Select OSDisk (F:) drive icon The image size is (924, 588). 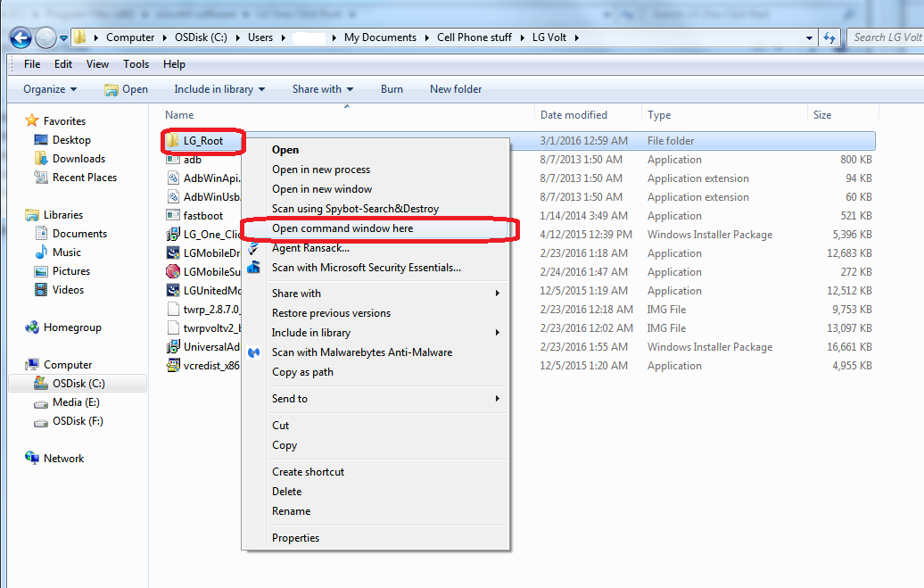tap(41, 422)
